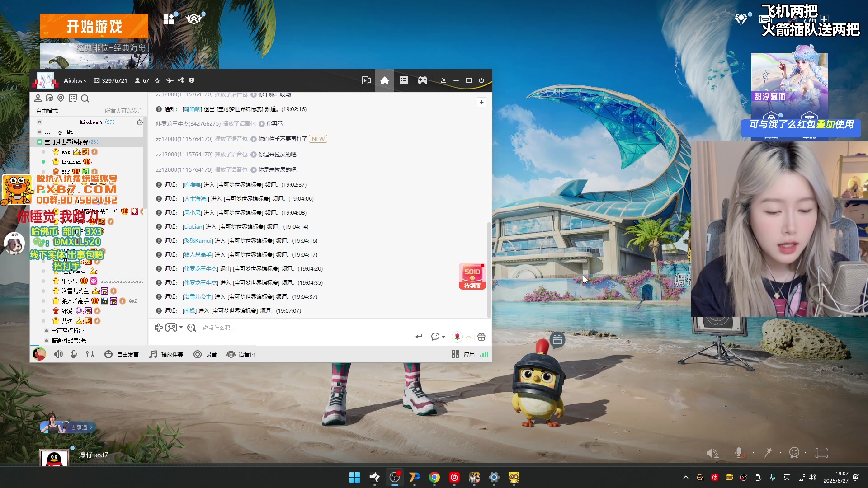The height and width of the screenshot is (488, 868).
Task: Select the 宝可梦世界锦标赛 sub-channel
Action: tap(66, 142)
